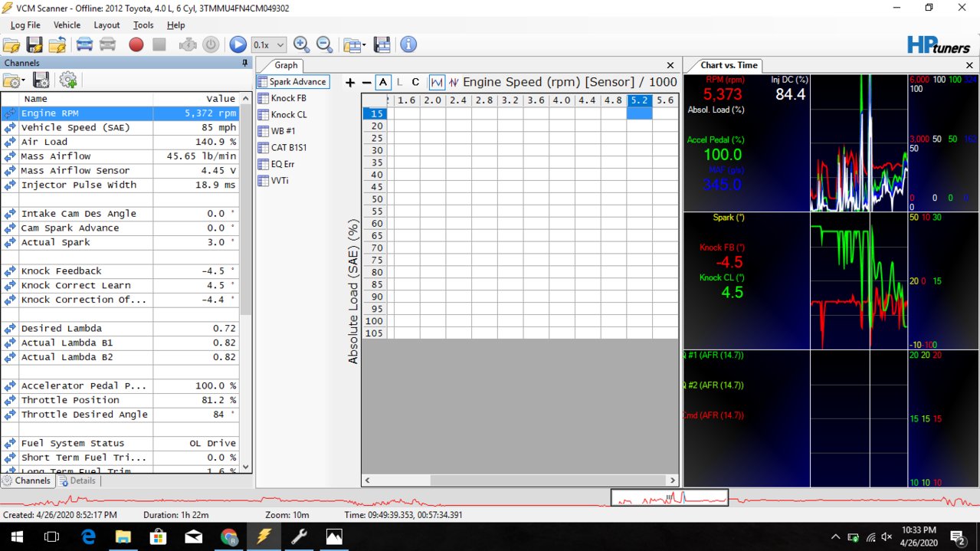Click the grey disconnect vehicle car icon
This screenshot has height=551, width=980.
click(108, 44)
